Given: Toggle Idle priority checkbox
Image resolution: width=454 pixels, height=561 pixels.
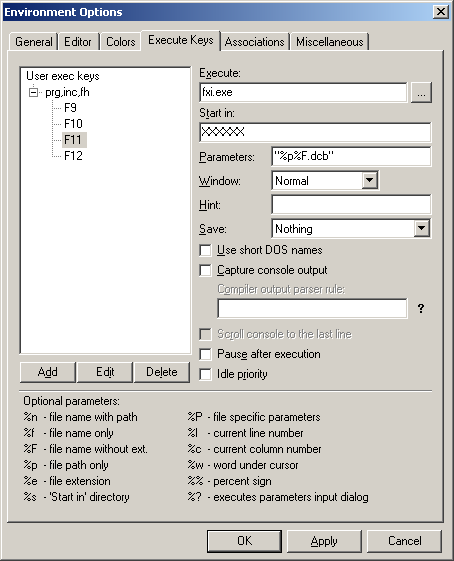Looking at the screenshot, I should (205, 374).
